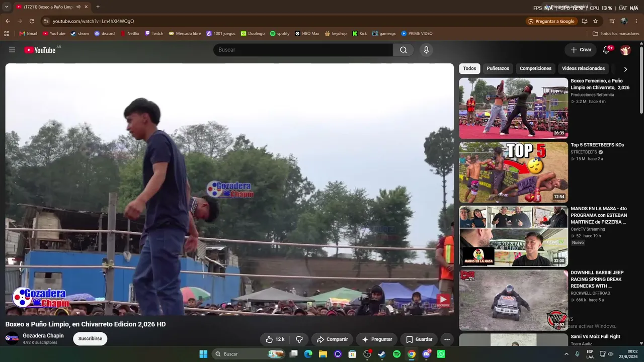Click the Windows taskbar Buscar search box
The image size is (644, 362).
[248, 354]
